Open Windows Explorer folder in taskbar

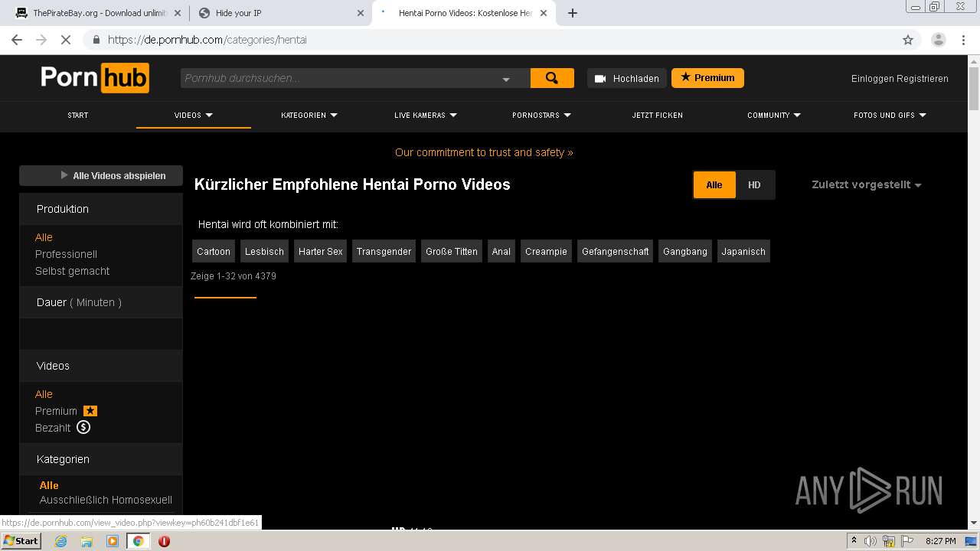[x=87, y=541]
